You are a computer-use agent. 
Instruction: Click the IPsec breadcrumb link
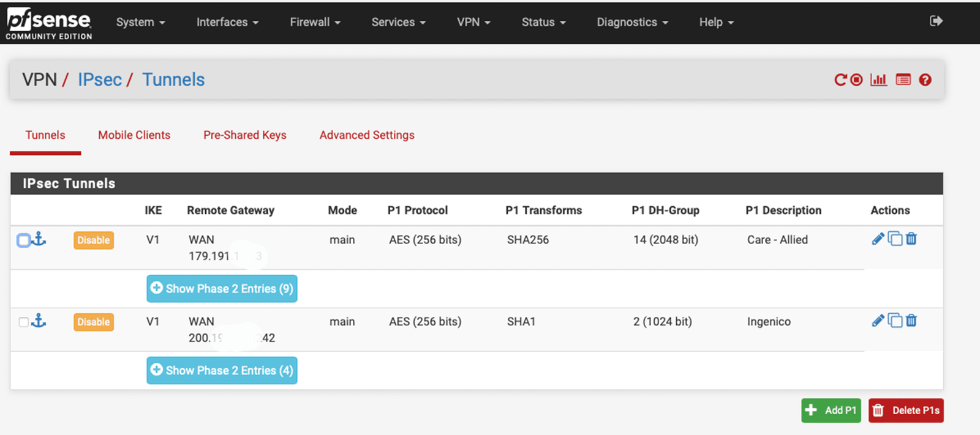(x=100, y=80)
